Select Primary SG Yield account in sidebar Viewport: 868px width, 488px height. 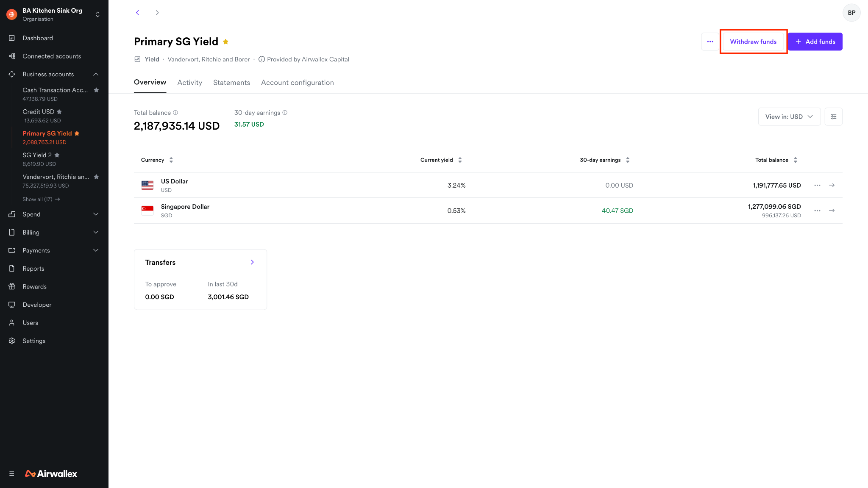coord(47,137)
